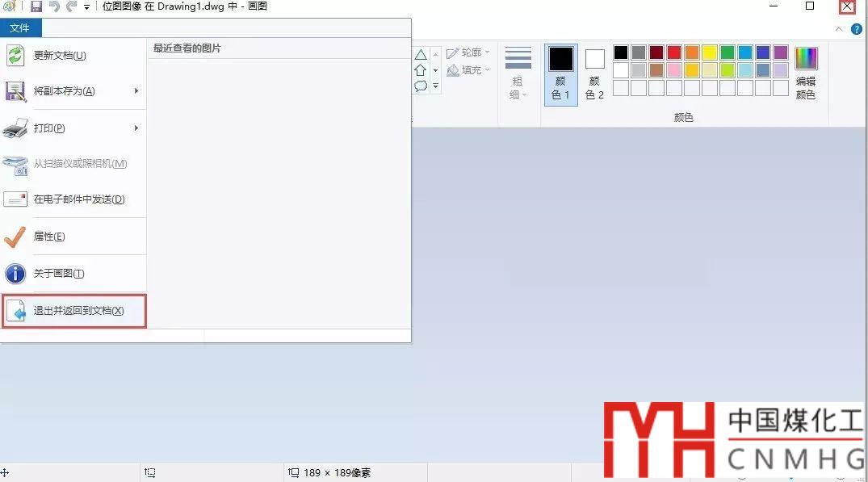
Task: Pick the white color swatch
Action: [x=621, y=70]
